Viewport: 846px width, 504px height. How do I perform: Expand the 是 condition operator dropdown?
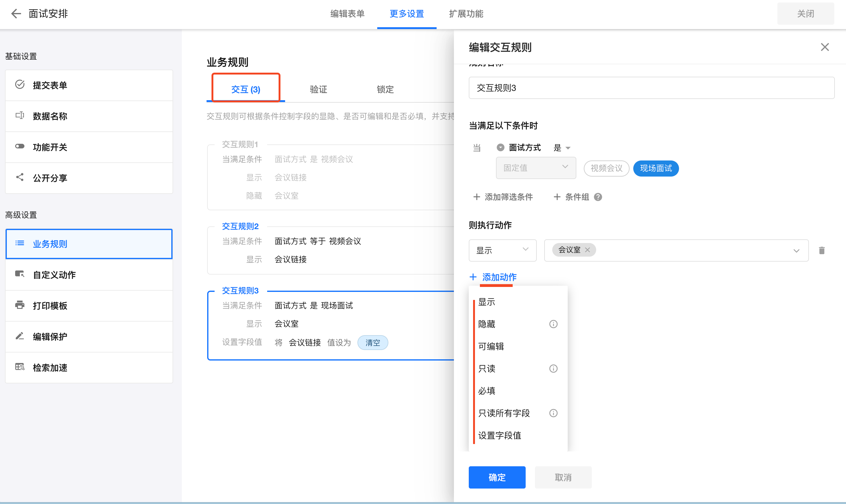click(x=562, y=148)
